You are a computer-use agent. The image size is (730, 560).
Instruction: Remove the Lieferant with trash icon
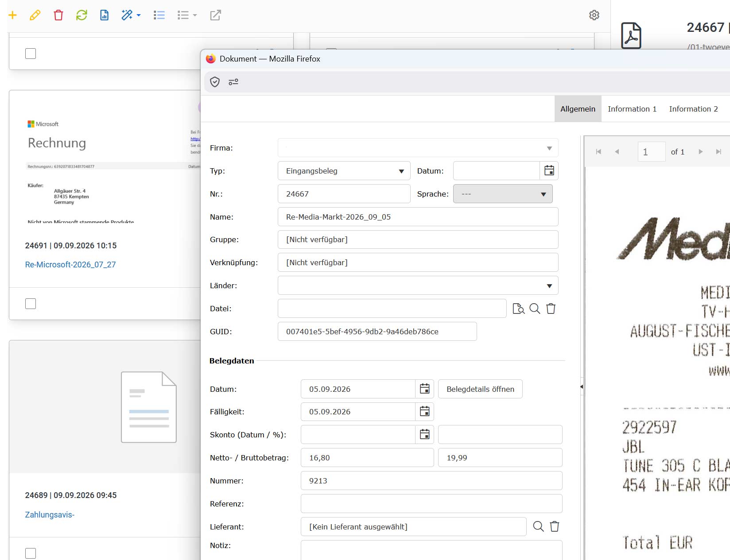click(555, 526)
